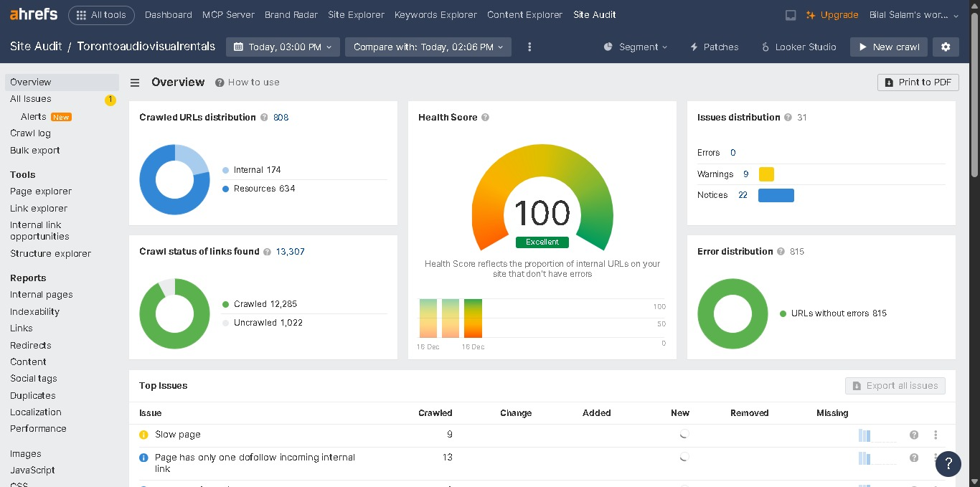Open Site Explorer
This screenshot has width=980, height=487.
pyautogui.click(x=356, y=14)
